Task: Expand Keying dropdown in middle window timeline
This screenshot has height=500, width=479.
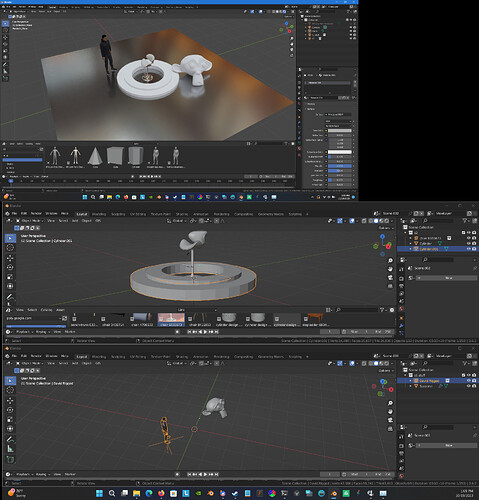Action: [42, 332]
